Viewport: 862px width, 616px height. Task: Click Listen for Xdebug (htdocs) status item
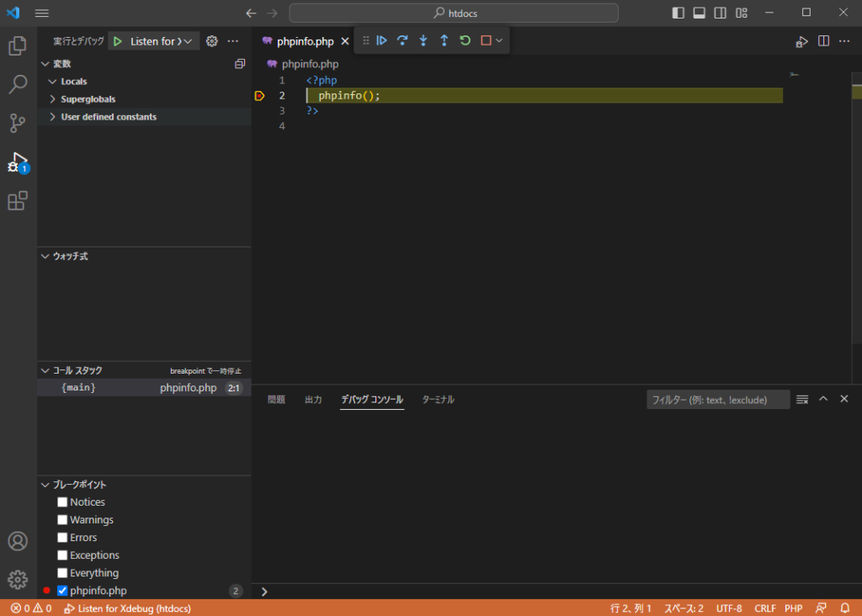coord(128,608)
